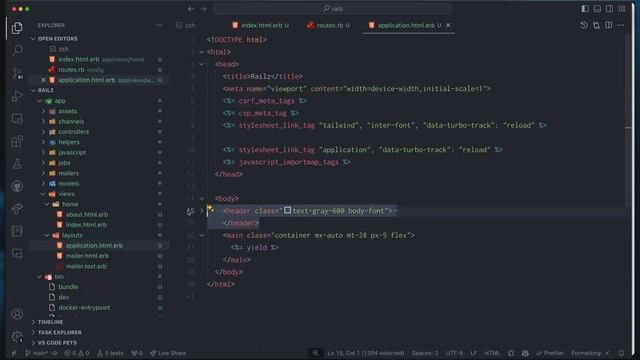Screen dimensions: 640x360
Task: Open the Live Share view in activity bar
Action: tap(17, 209)
